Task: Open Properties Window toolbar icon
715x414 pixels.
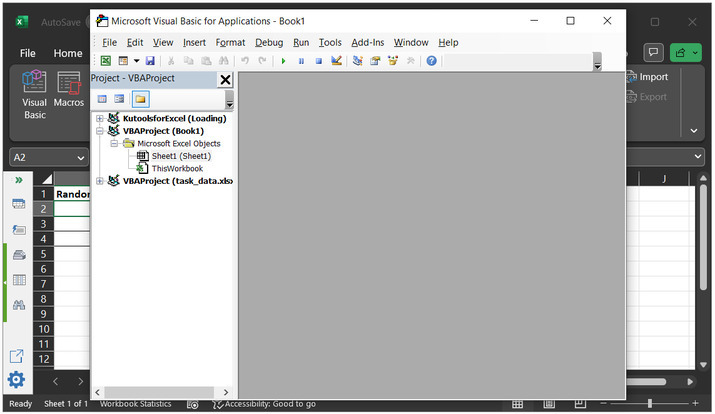Action: point(375,61)
